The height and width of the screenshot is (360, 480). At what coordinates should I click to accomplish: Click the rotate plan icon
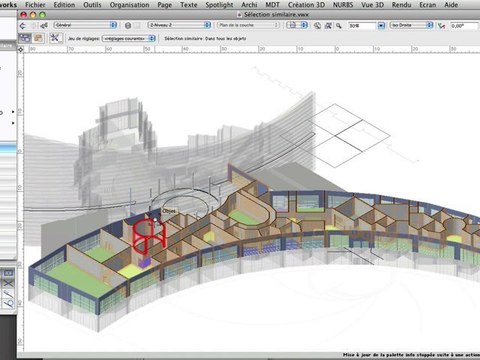coord(442,25)
